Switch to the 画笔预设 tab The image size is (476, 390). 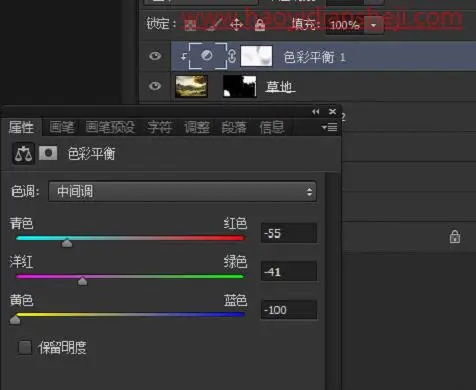[x=110, y=127]
